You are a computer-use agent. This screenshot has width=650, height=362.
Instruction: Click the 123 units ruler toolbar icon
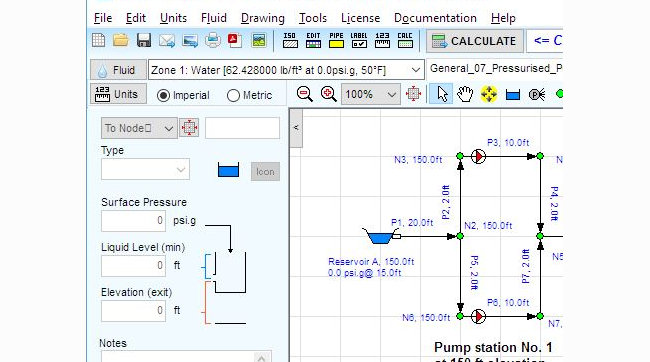coord(382,41)
